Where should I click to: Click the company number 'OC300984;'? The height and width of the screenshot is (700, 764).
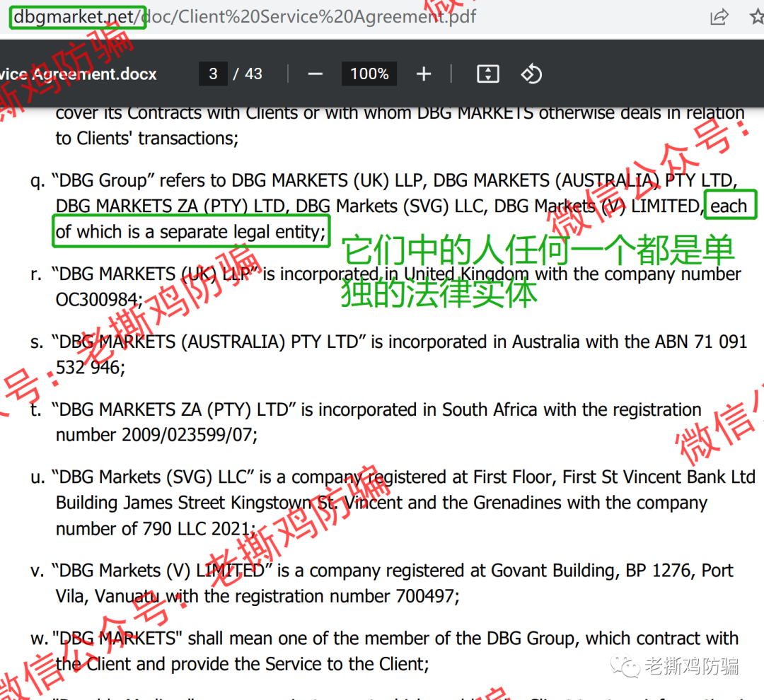pyautogui.click(x=100, y=300)
